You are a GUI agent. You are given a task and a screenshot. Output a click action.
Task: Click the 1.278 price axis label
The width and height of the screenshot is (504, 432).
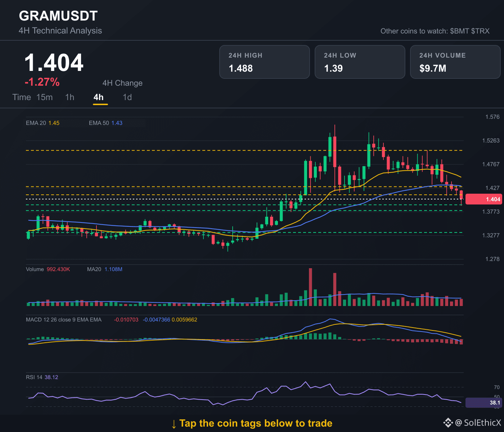click(x=492, y=259)
